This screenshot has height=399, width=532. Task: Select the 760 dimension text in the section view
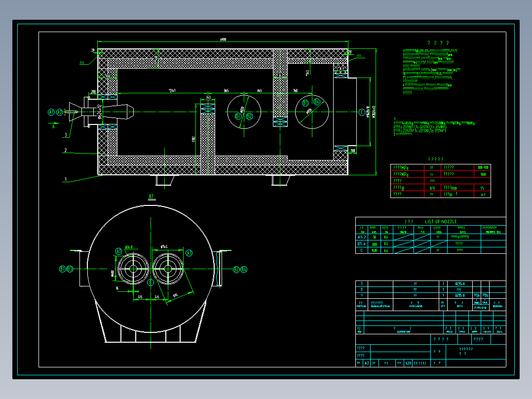click(295, 91)
